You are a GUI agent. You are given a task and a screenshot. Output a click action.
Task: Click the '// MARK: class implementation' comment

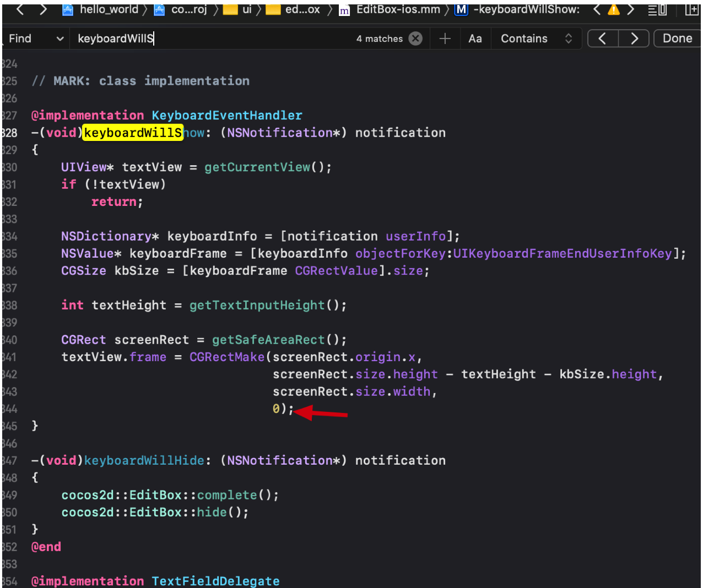click(x=140, y=81)
